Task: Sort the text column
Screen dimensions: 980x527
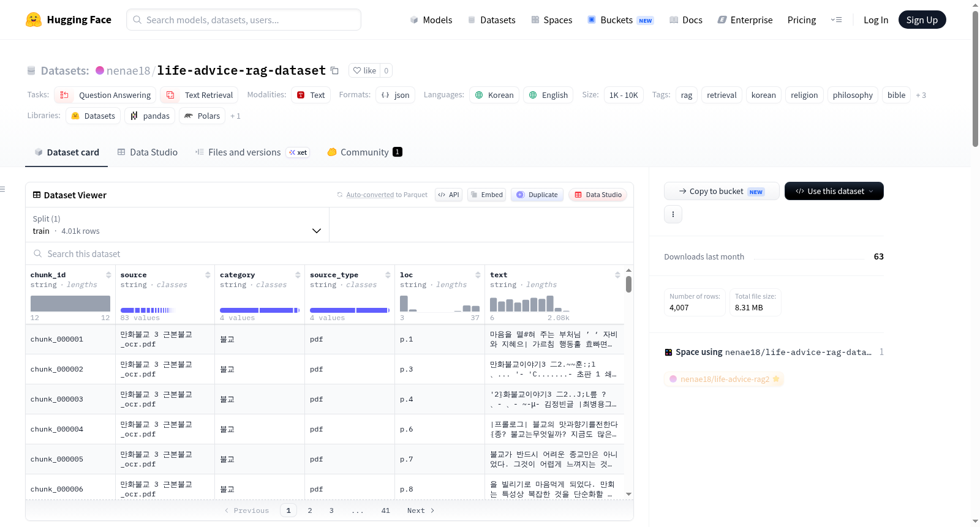Action: (x=617, y=275)
